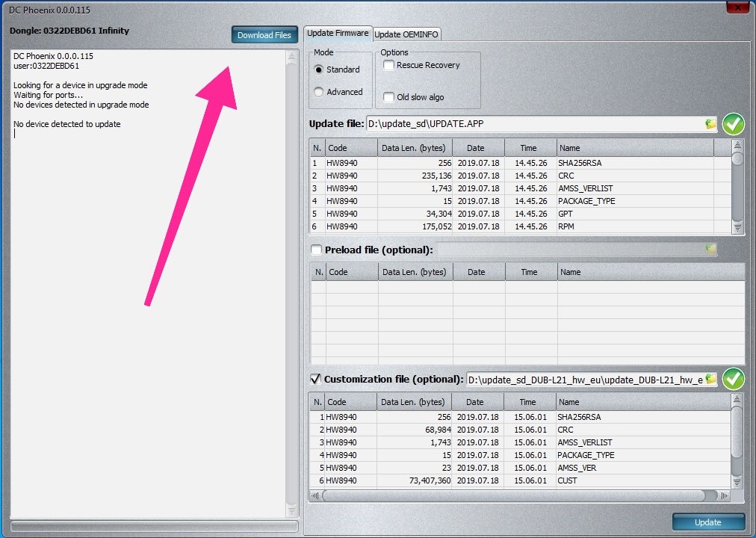Click right arrow of the horizontal scrollbar

pyautogui.click(x=725, y=495)
